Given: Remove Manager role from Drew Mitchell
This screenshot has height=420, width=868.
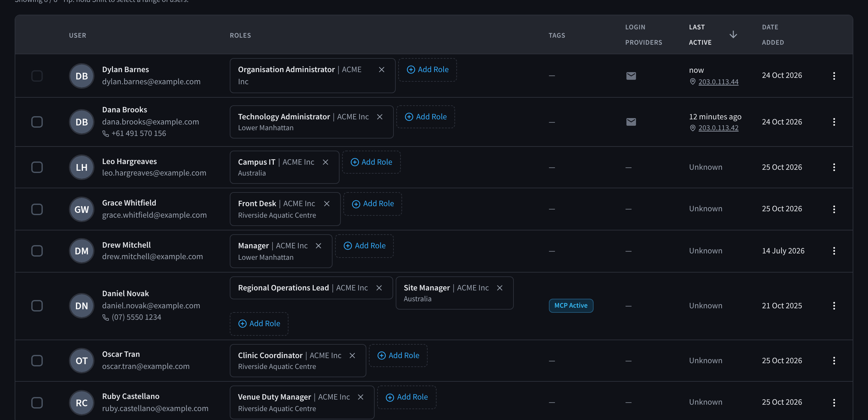Looking at the screenshot, I should tap(318, 246).
